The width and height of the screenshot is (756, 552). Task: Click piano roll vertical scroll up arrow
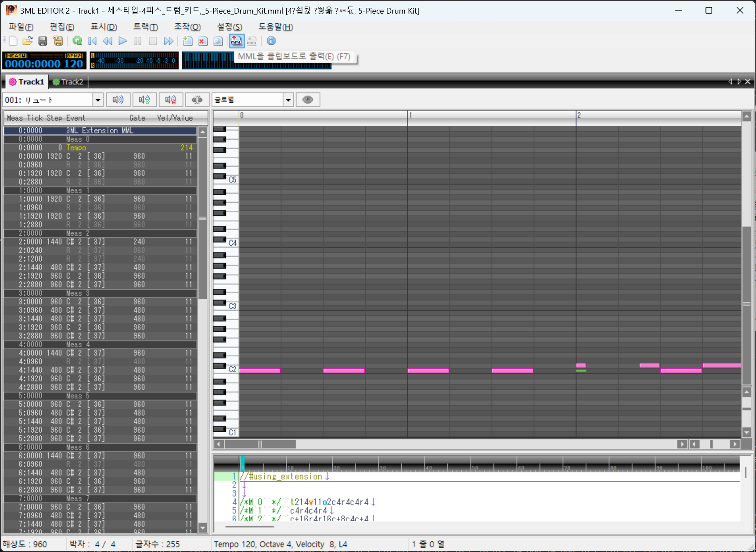(746, 116)
